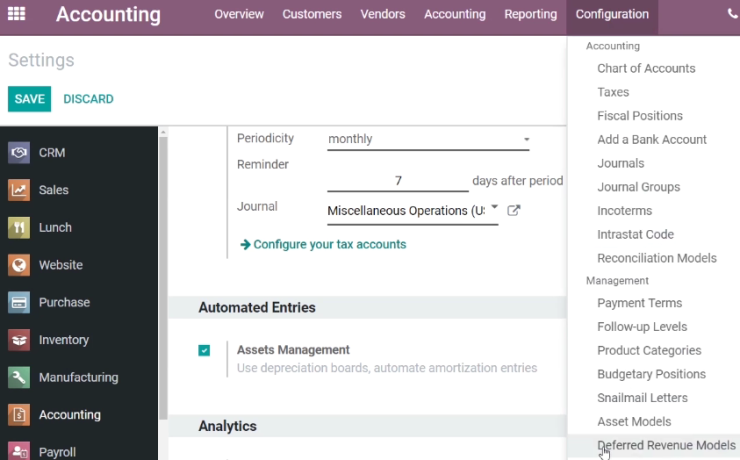The image size is (740, 460).
Task: Uncheck the Assets Management checkbox
Action: point(204,350)
